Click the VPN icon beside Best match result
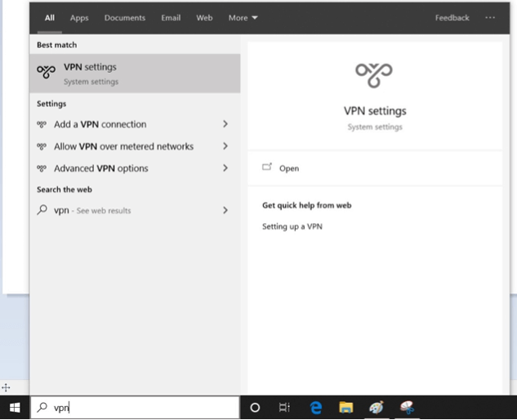 coord(46,71)
